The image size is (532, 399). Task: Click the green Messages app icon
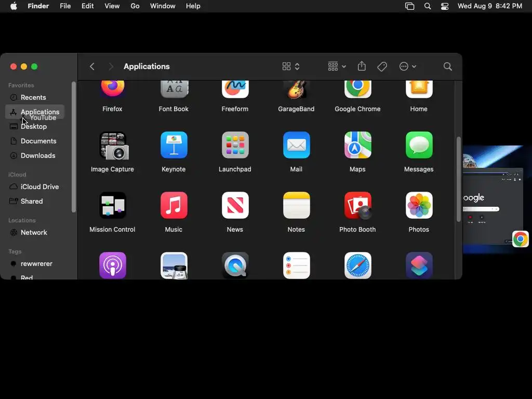(x=419, y=145)
